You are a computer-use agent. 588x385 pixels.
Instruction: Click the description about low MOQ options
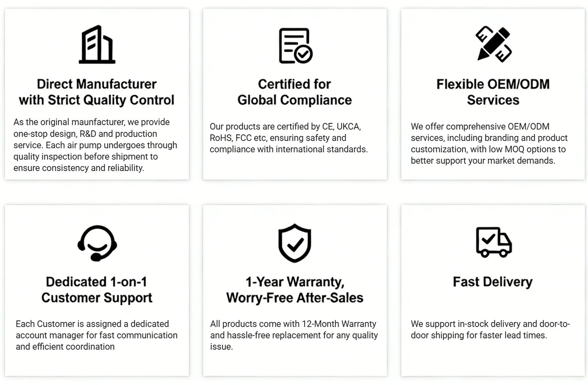coord(489,144)
